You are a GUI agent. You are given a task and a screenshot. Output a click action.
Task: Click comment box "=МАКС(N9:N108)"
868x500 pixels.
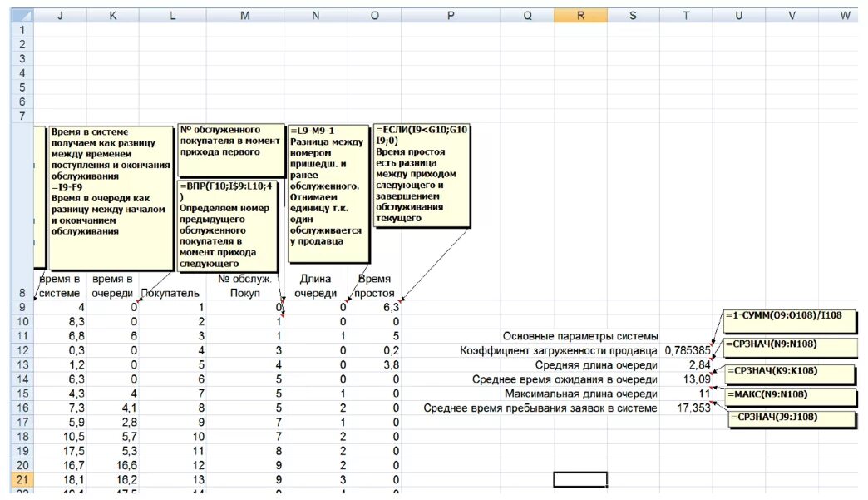click(x=791, y=397)
